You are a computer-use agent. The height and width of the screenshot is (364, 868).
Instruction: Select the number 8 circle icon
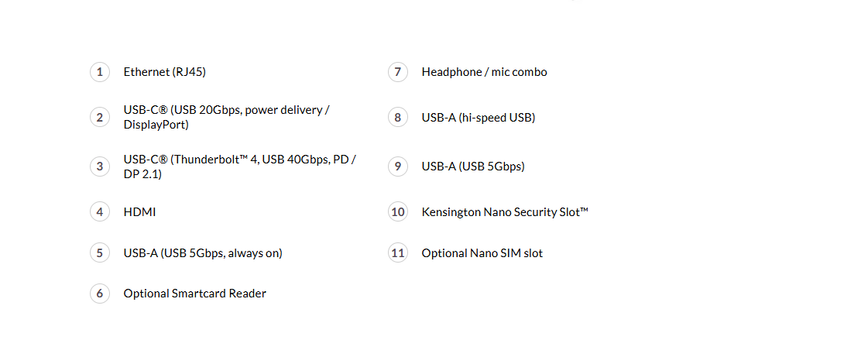point(397,118)
